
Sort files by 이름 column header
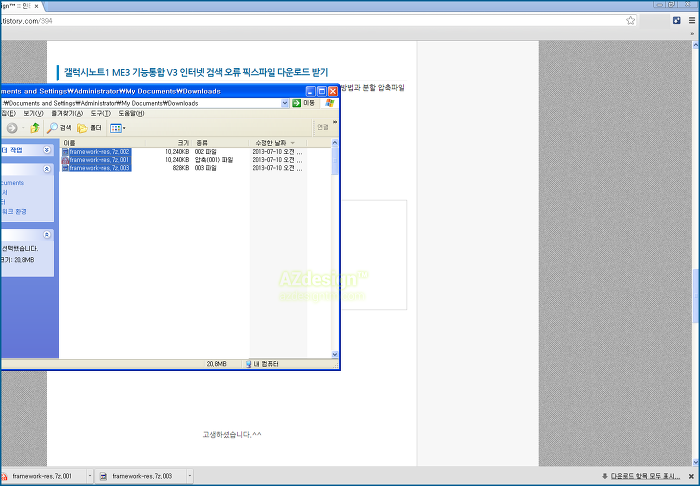pyautogui.click(x=103, y=143)
